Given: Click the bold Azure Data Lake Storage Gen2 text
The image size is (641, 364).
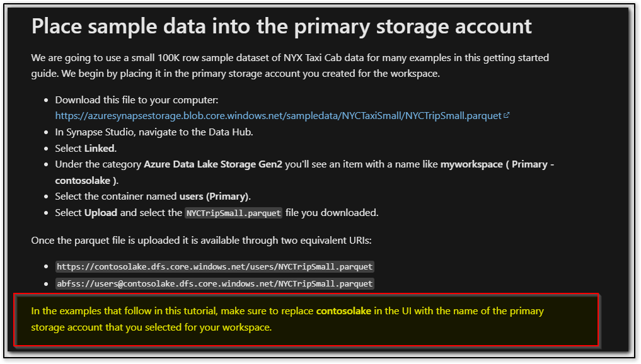Looking at the screenshot, I should 213,164.
